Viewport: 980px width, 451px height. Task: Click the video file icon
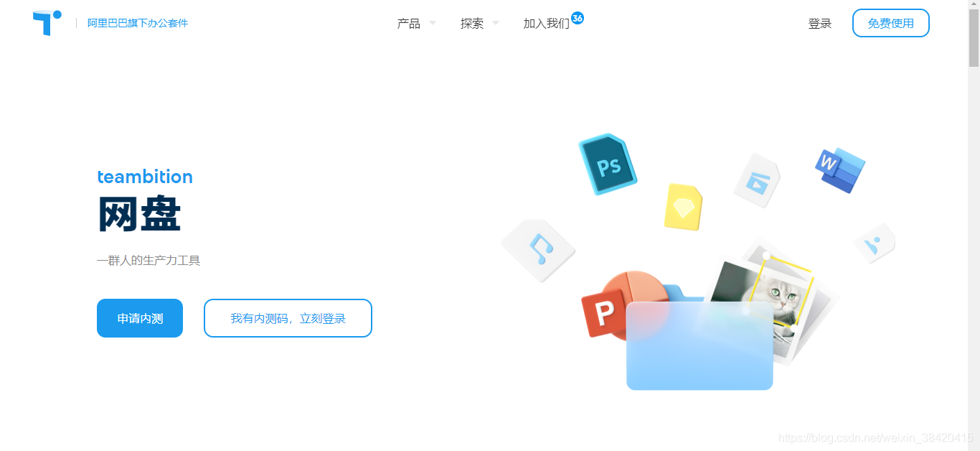pos(757,180)
